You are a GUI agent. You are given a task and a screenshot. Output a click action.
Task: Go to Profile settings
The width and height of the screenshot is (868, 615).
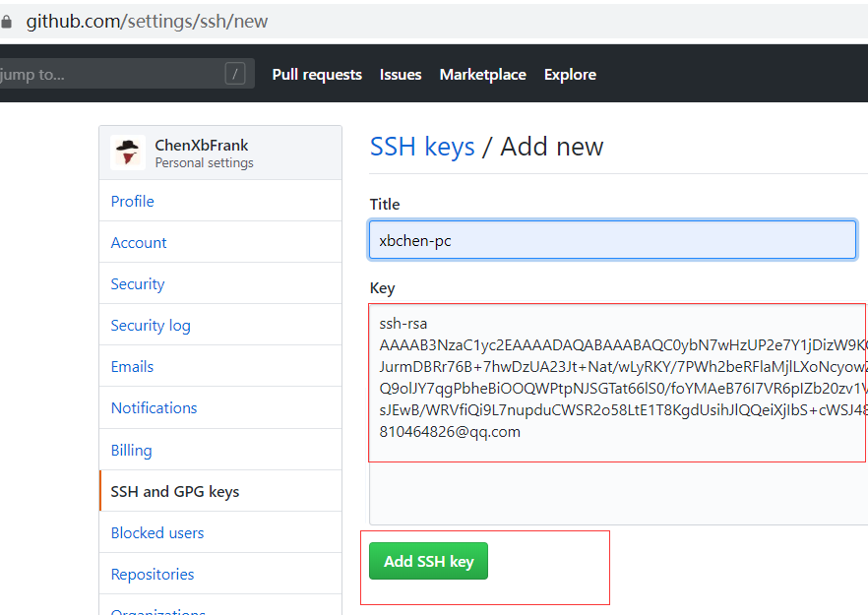pos(220,201)
